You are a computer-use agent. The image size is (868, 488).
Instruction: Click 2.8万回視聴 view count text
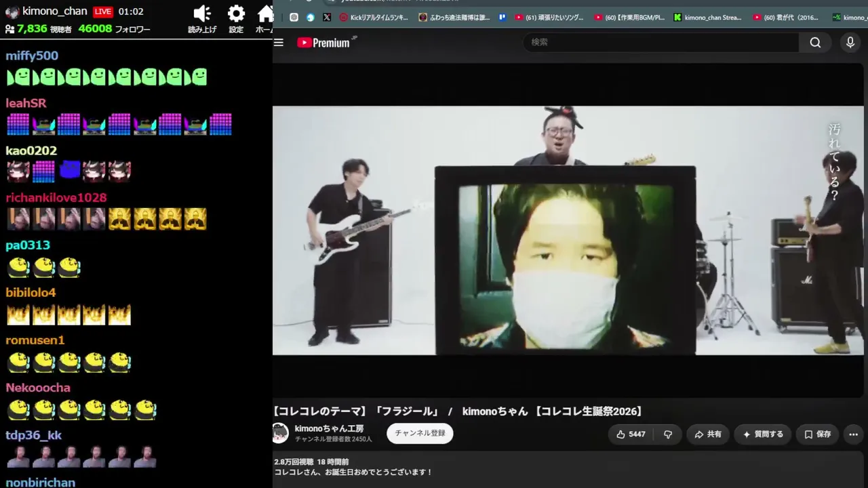click(294, 462)
